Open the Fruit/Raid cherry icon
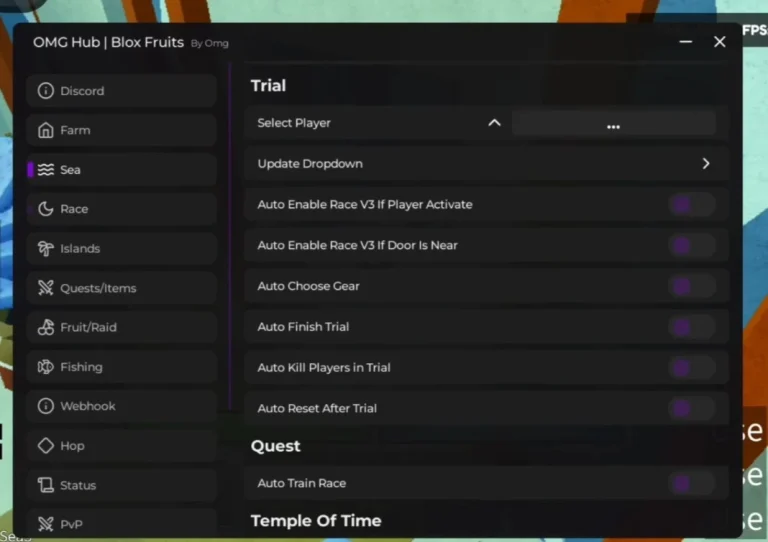768x542 pixels. [x=46, y=327]
